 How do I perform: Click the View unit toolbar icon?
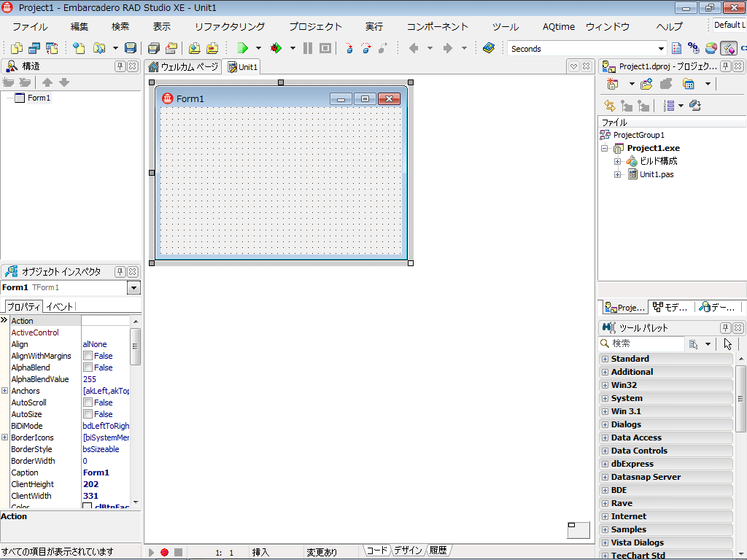pos(17,48)
